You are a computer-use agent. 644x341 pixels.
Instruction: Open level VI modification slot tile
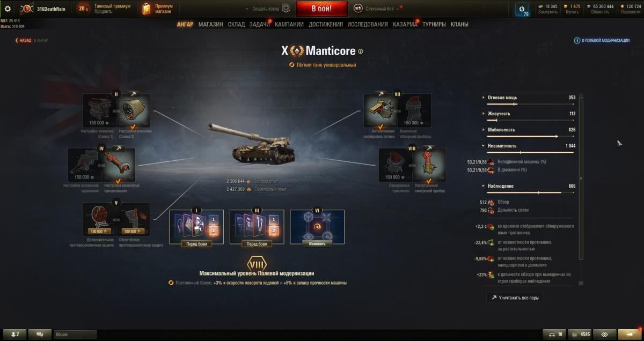point(317,228)
